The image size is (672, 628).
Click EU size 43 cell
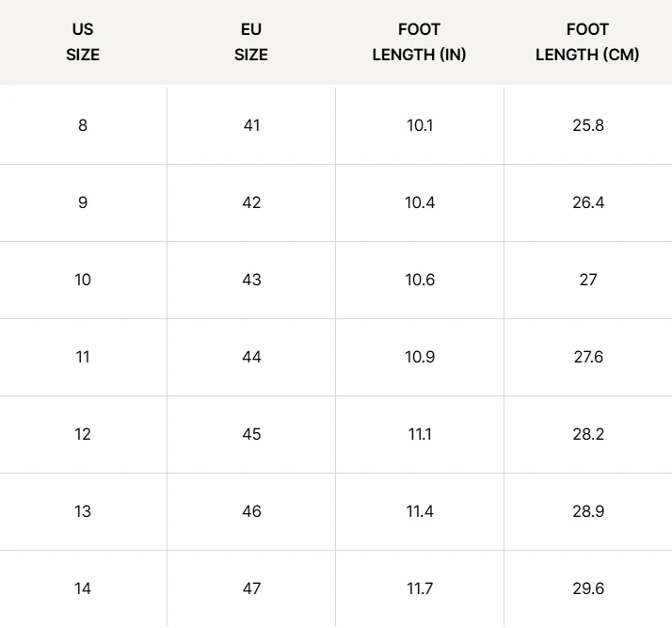251,280
